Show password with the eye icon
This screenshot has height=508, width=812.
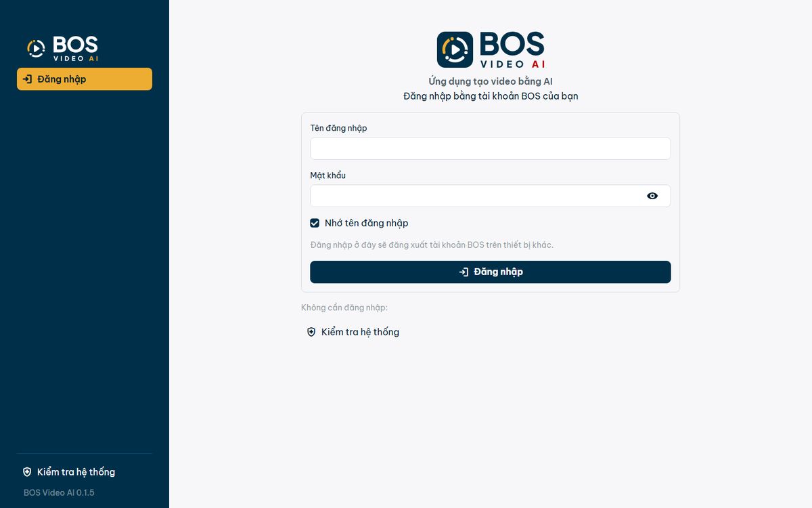[652, 196]
